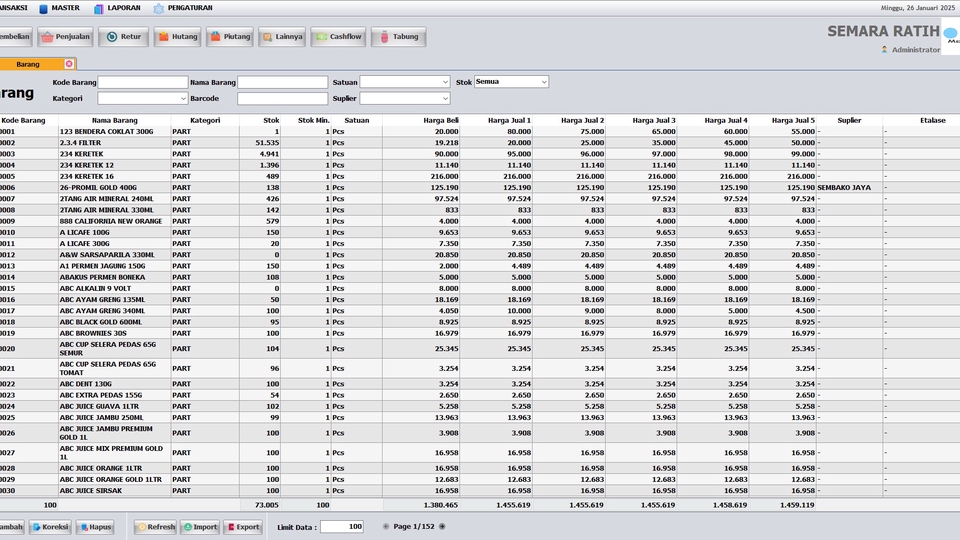This screenshot has width=960, height=540.
Task: Focus the Barcode input field
Action: [283, 99]
